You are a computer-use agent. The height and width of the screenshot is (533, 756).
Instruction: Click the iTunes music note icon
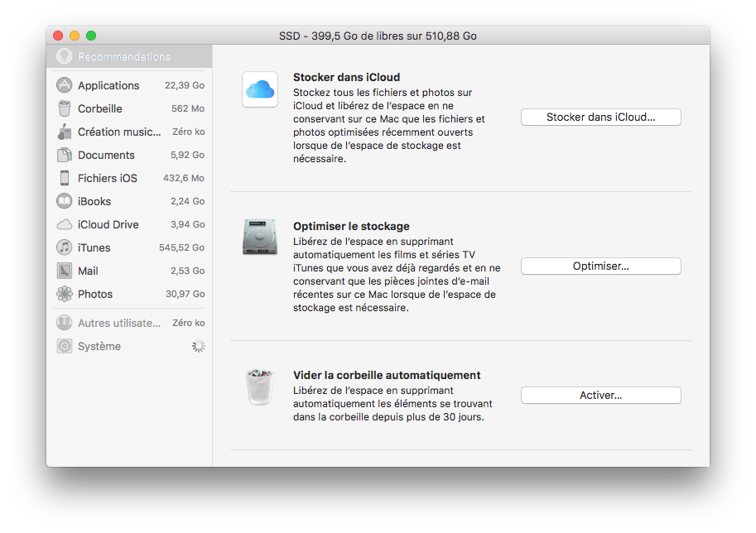64,247
